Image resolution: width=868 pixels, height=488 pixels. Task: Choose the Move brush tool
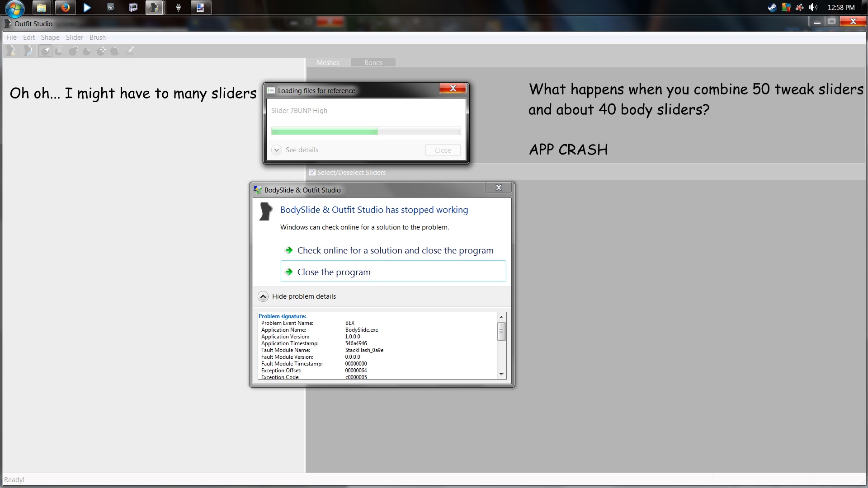point(101,51)
